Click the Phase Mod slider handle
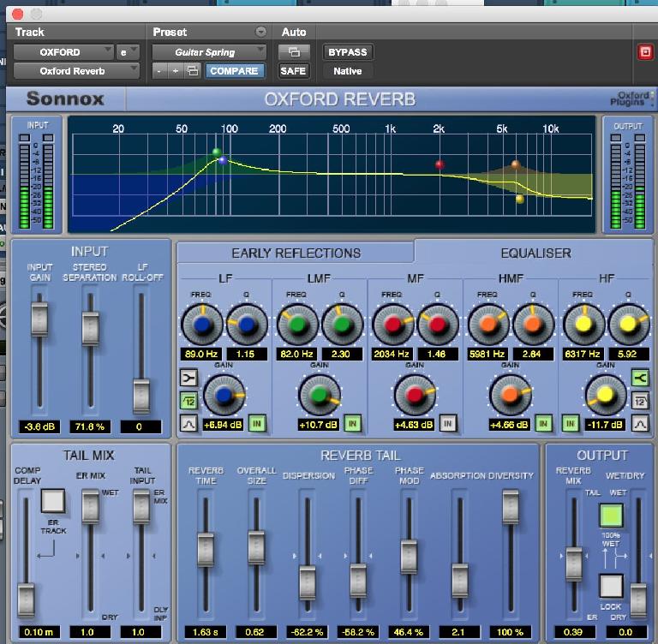The height and width of the screenshot is (644, 658). click(x=410, y=557)
